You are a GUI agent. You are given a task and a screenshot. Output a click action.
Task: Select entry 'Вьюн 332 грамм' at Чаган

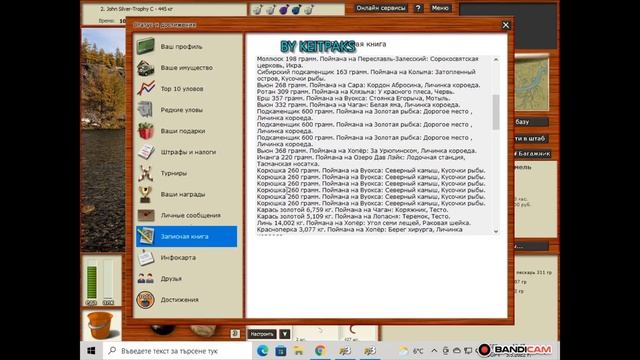pos(358,105)
